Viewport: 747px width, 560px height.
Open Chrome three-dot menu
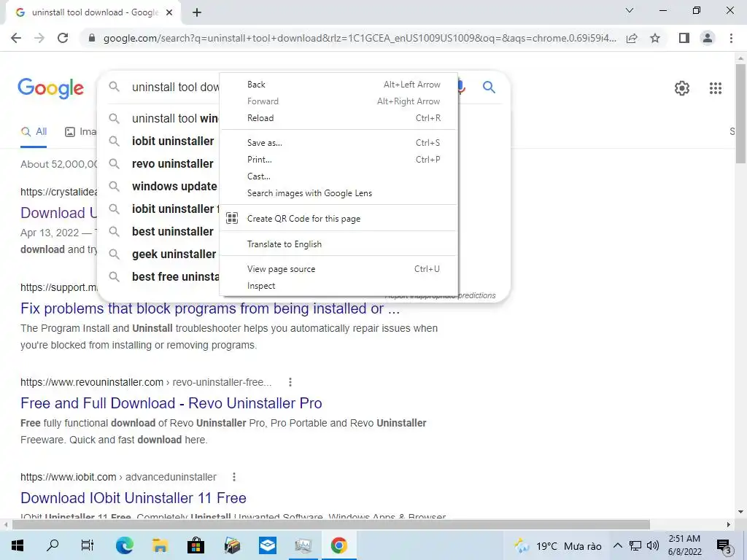pyautogui.click(x=731, y=38)
